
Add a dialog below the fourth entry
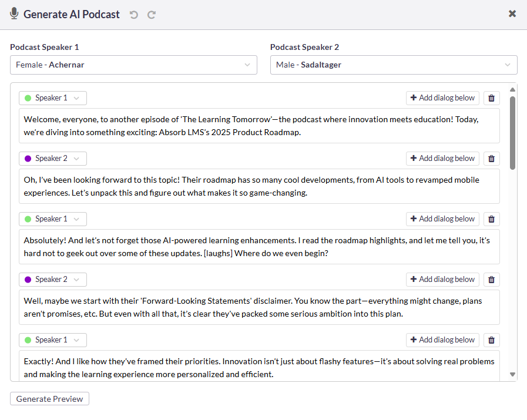(442, 279)
